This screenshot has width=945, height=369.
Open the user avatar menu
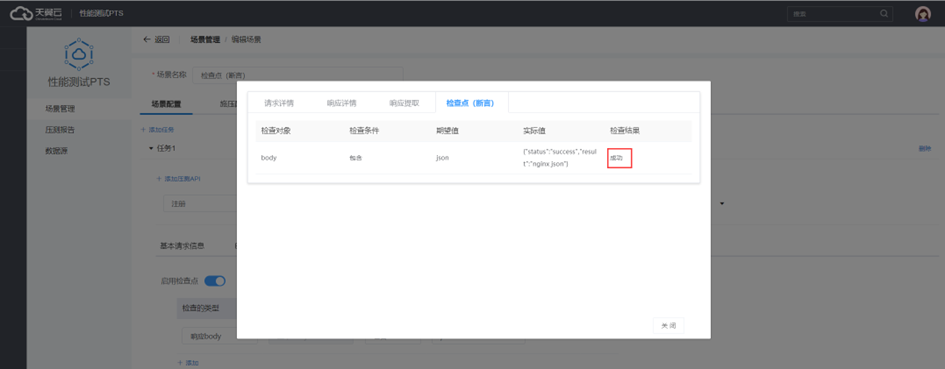(923, 14)
